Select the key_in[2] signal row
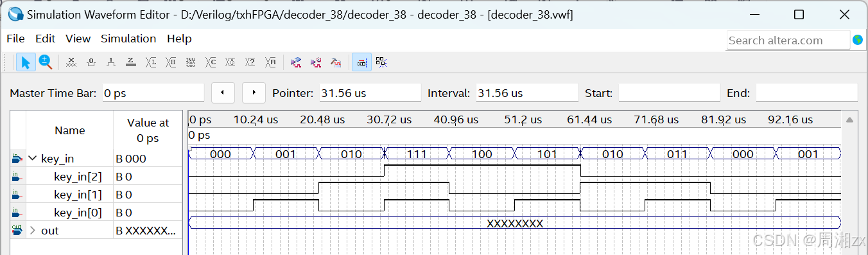Screen dimensions: 868x255 point(96,177)
